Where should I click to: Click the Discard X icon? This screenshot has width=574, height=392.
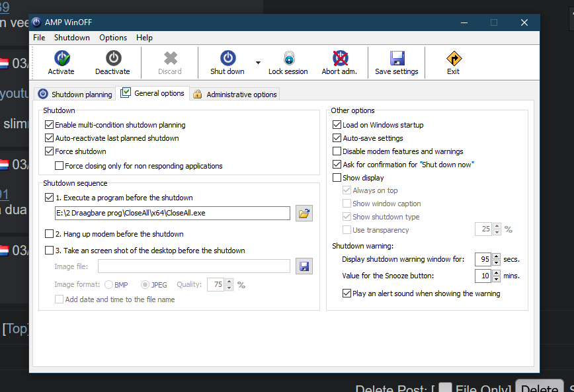170,58
